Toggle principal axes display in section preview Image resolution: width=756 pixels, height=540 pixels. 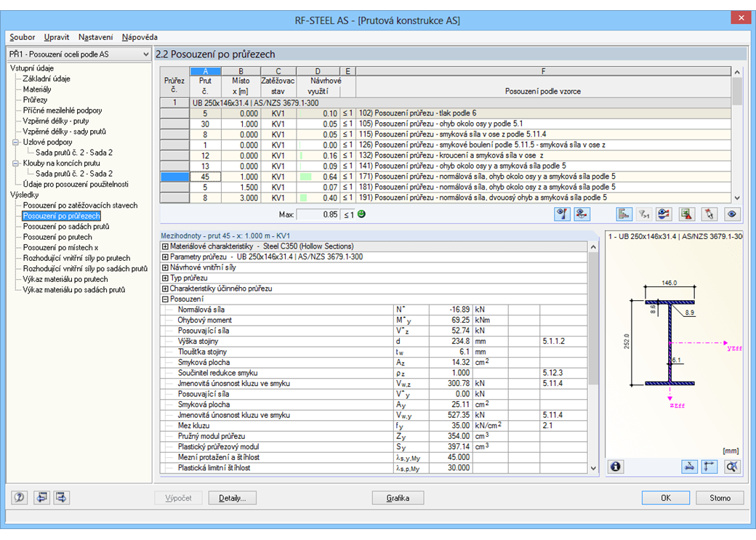710,467
